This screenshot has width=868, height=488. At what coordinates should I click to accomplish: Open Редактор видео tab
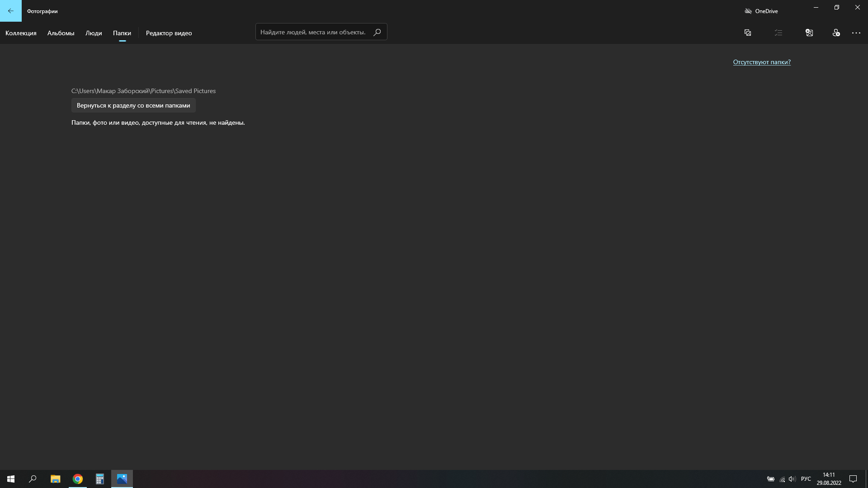(169, 33)
